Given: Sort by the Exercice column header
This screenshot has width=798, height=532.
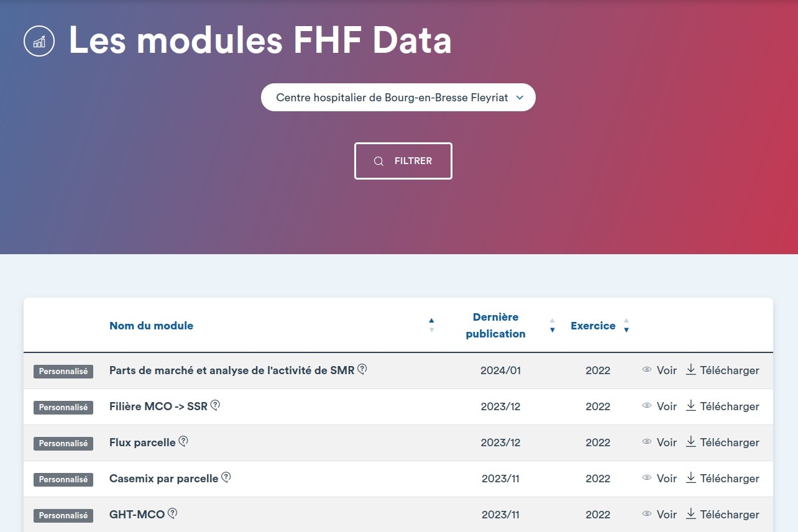Looking at the screenshot, I should [593, 326].
